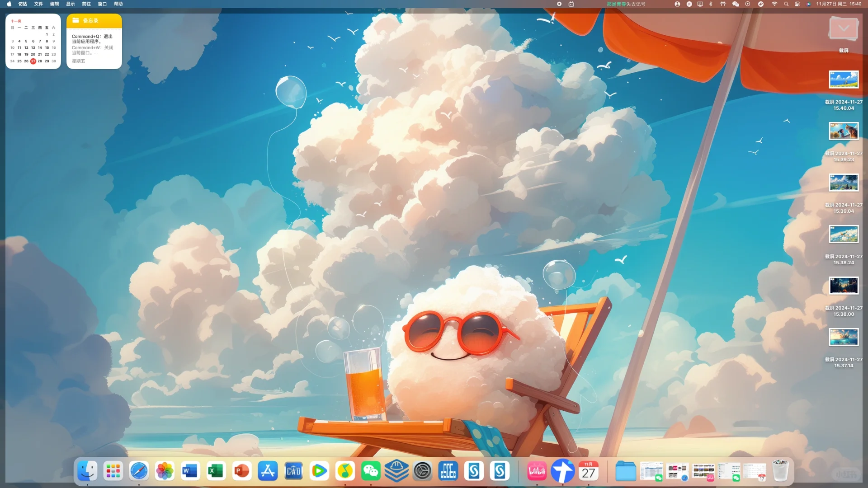Image resolution: width=868 pixels, height=488 pixels.
Task: Open the Wi-Fi status menu
Action: (x=774, y=4)
